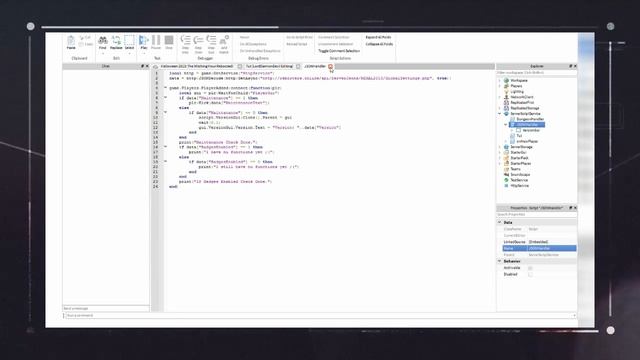Screen dimensions: 640x360
Task: Select StarterGui in Explorer
Action: coord(518,152)
